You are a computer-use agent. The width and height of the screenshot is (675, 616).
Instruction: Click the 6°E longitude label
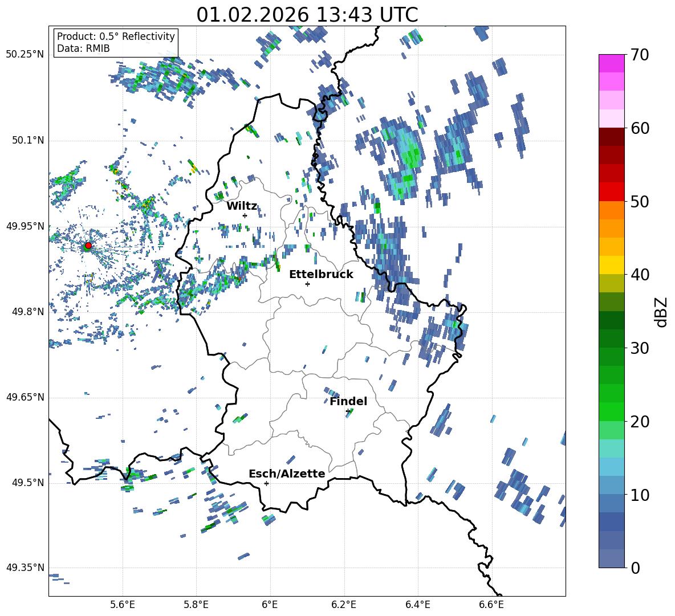270,605
